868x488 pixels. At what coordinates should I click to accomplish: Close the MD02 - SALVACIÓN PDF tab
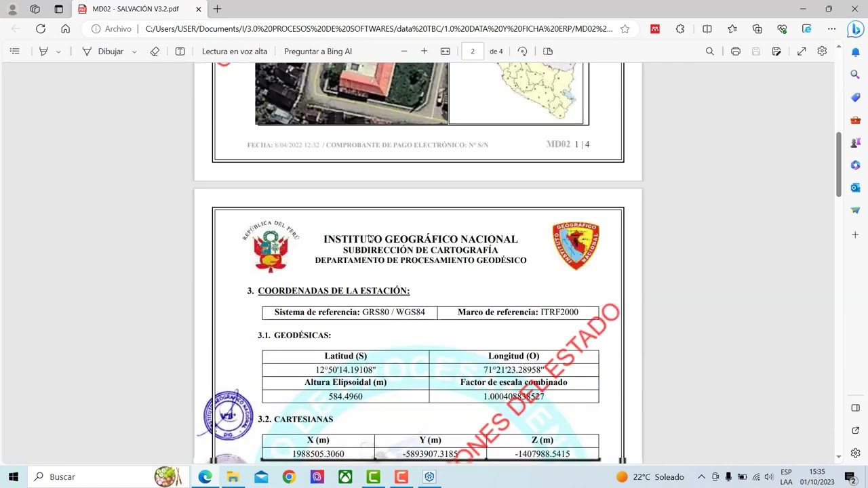(198, 9)
